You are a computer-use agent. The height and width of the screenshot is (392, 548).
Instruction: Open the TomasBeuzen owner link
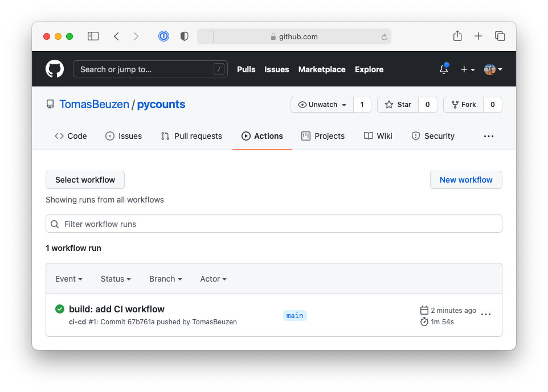point(94,104)
